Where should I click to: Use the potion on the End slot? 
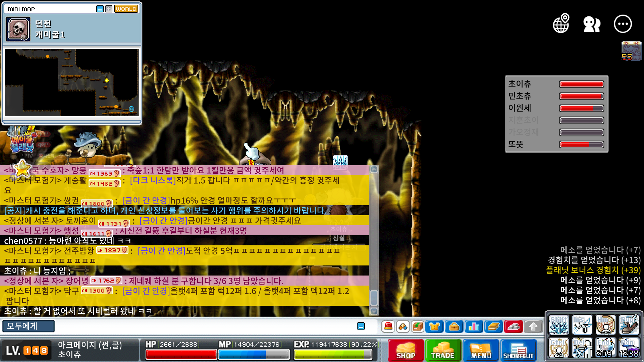pos(606,348)
